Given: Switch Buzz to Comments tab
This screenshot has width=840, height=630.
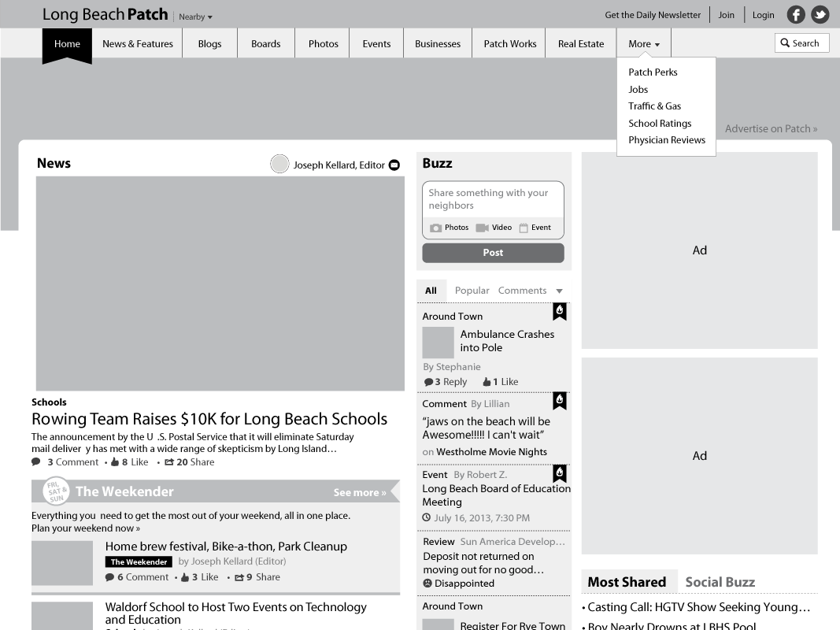Looking at the screenshot, I should [x=522, y=291].
